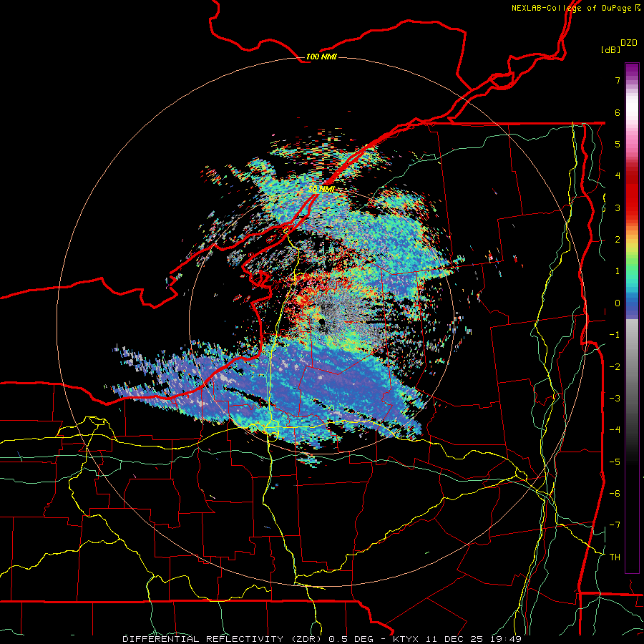
Task: Click the 4 dB scale value
Action: [618, 176]
